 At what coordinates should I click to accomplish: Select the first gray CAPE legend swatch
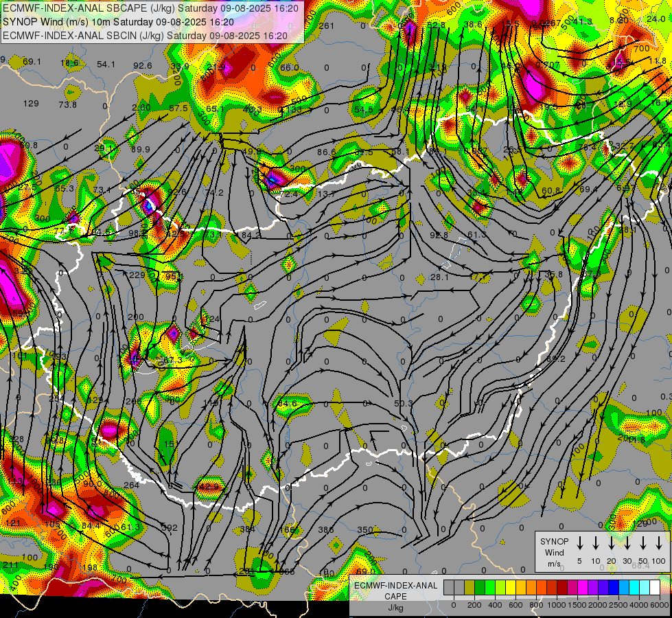tap(449, 587)
